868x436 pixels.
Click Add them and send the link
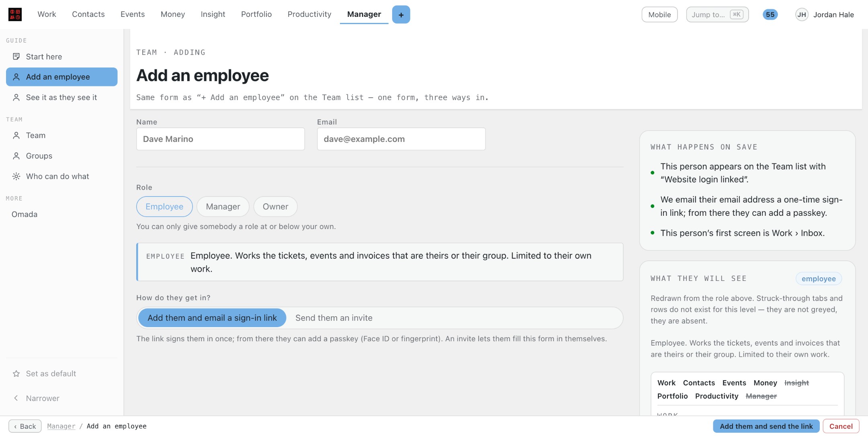[x=766, y=426]
